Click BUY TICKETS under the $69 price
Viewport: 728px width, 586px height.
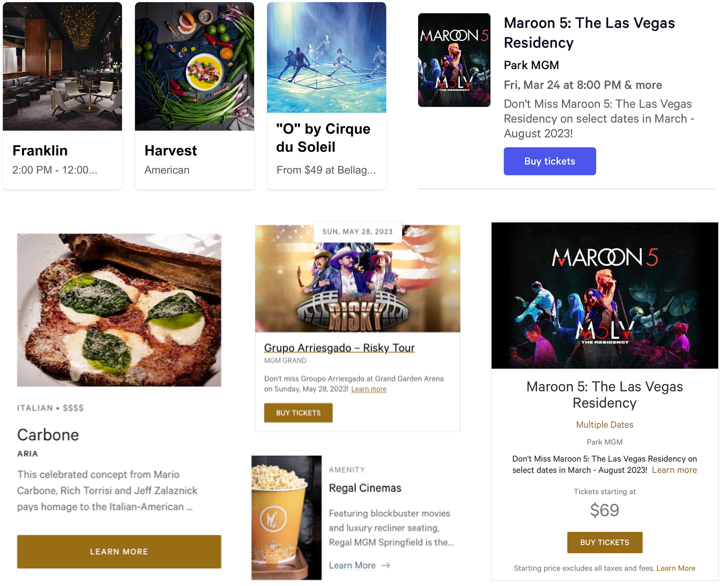click(604, 542)
